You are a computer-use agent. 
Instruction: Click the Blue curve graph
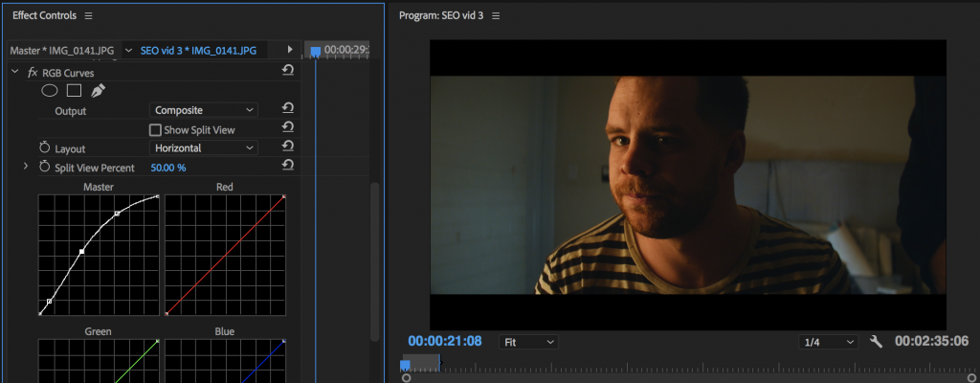tap(225, 360)
